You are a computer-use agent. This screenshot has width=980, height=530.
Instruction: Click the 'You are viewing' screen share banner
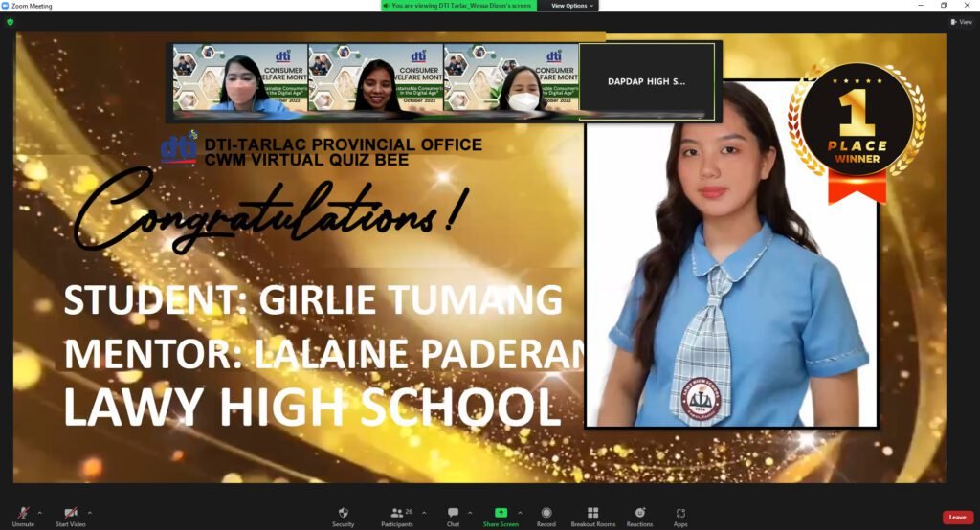click(x=458, y=6)
